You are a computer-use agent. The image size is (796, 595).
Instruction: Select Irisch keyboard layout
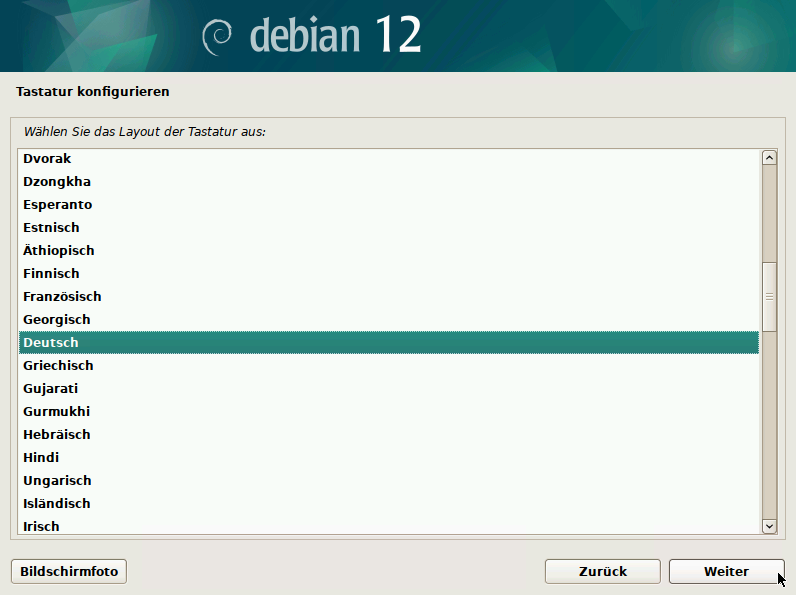[x=389, y=525]
